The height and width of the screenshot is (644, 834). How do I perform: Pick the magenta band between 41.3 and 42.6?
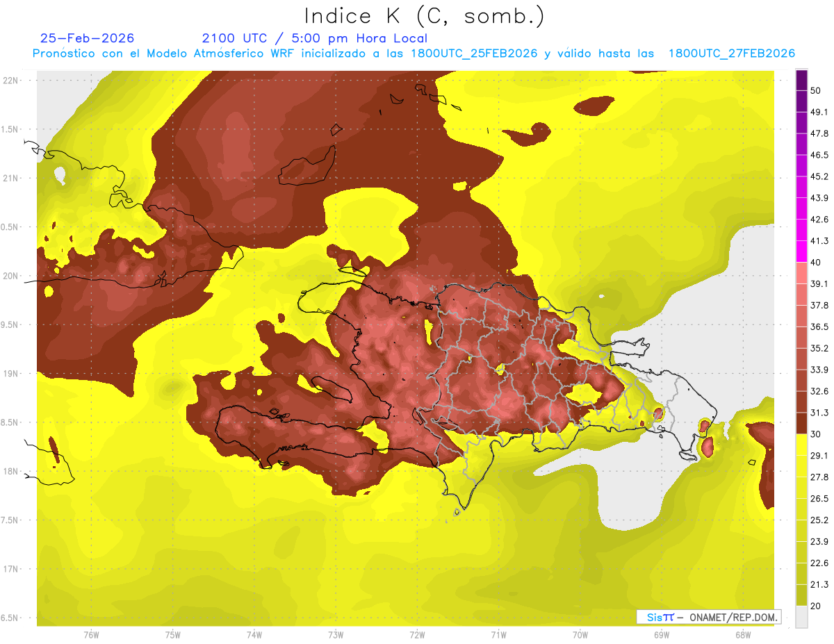click(801, 230)
